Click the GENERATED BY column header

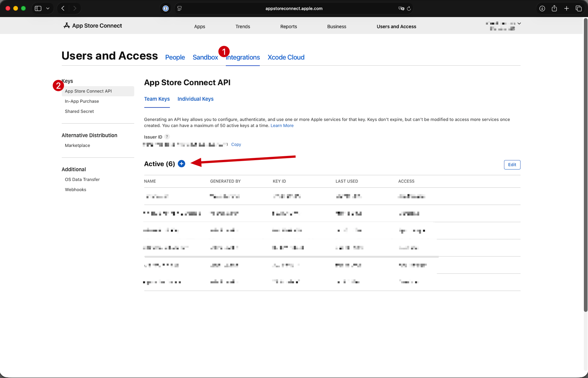225,181
